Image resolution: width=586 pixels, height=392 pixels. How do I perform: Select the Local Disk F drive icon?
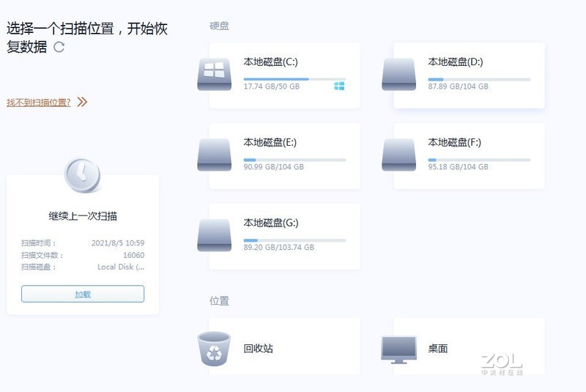(x=398, y=155)
